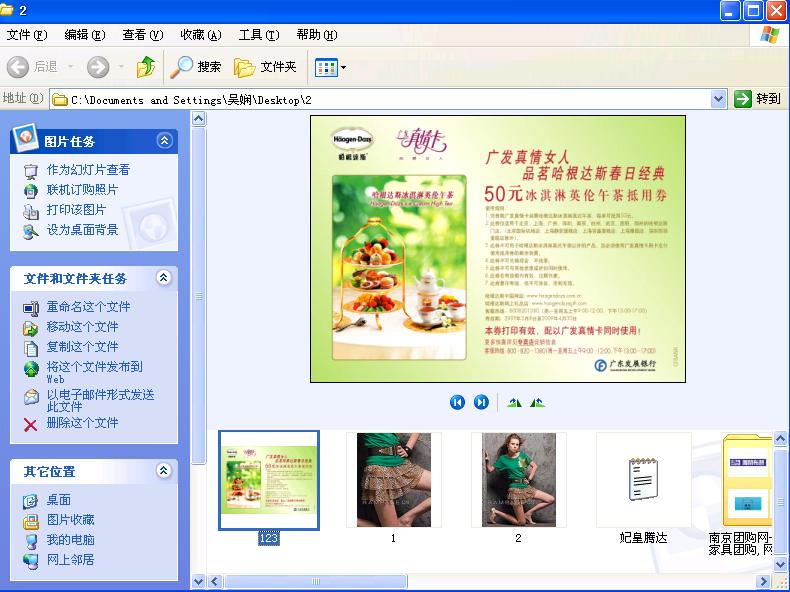Click the Windows flag logo
The width and height of the screenshot is (790, 592).
coord(769,34)
